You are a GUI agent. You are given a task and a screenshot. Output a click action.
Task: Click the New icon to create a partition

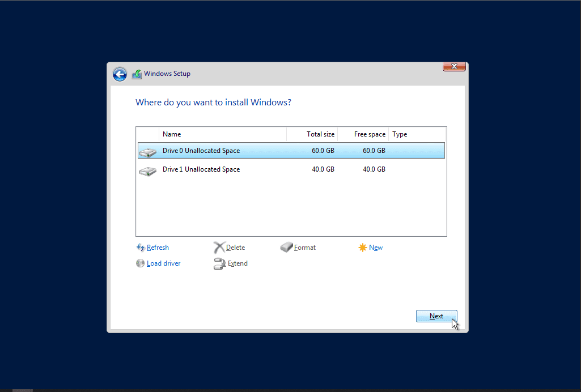point(363,247)
